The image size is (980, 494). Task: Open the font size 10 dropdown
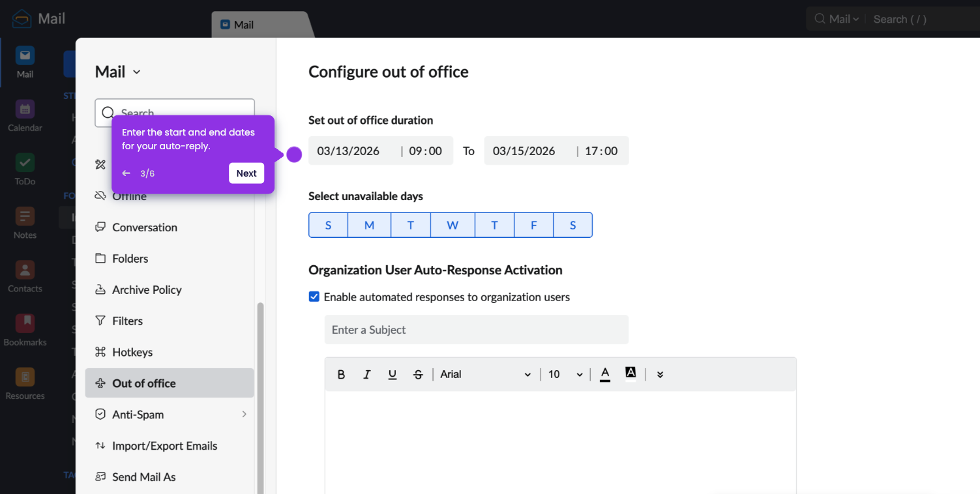[565, 375]
